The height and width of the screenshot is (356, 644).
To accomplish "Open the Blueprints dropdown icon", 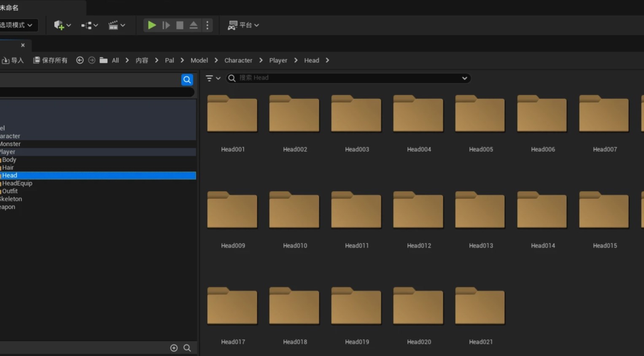I will tap(89, 25).
